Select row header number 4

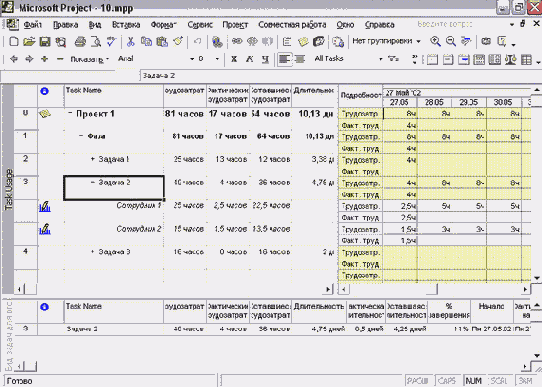pos(26,257)
